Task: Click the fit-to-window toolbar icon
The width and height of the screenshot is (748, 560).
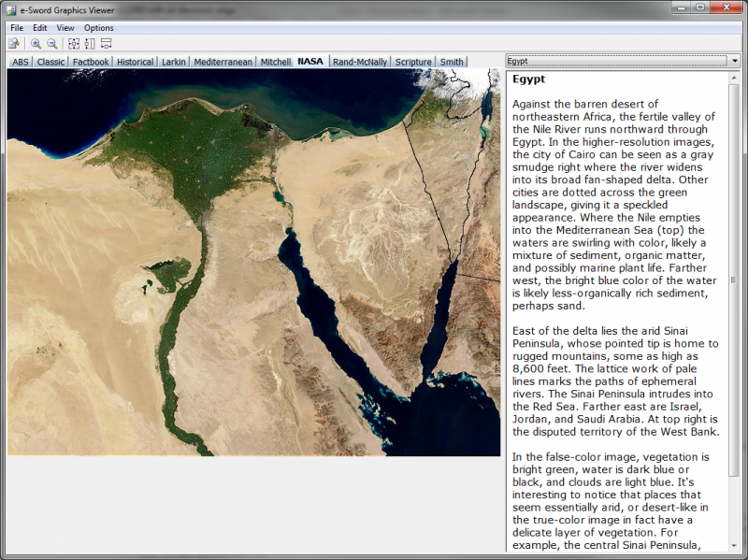Action: 74,44
